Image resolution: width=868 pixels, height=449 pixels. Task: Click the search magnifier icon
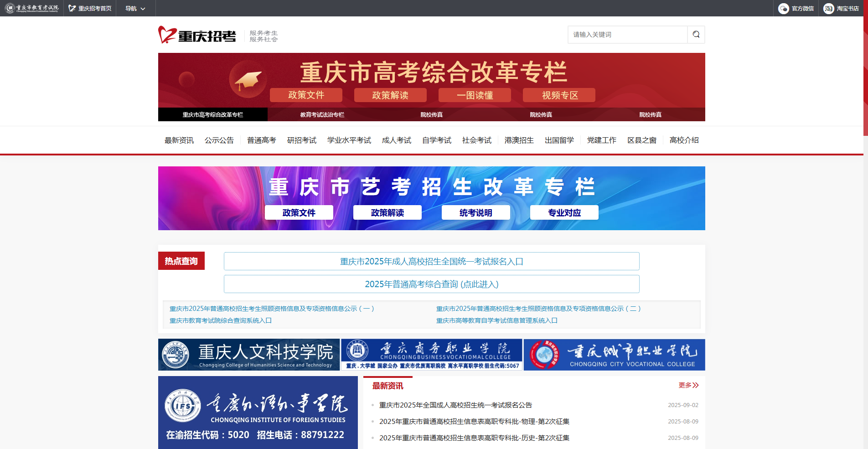(696, 35)
